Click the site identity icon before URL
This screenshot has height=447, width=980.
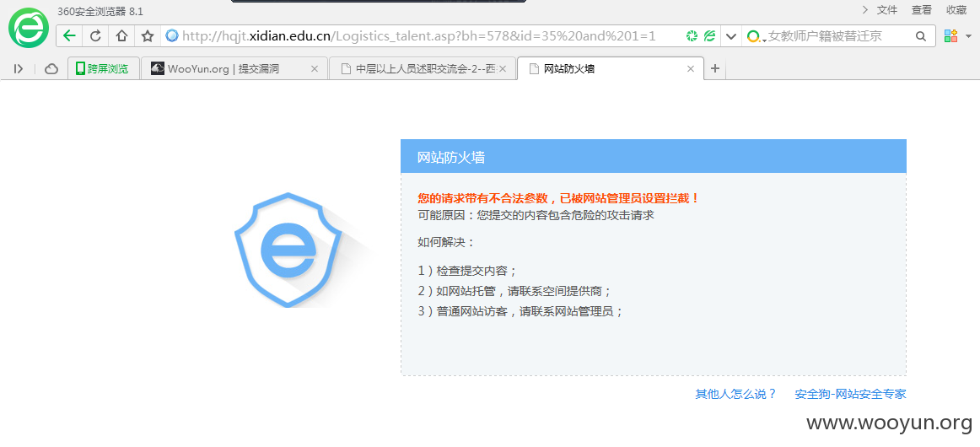(172, 36)
